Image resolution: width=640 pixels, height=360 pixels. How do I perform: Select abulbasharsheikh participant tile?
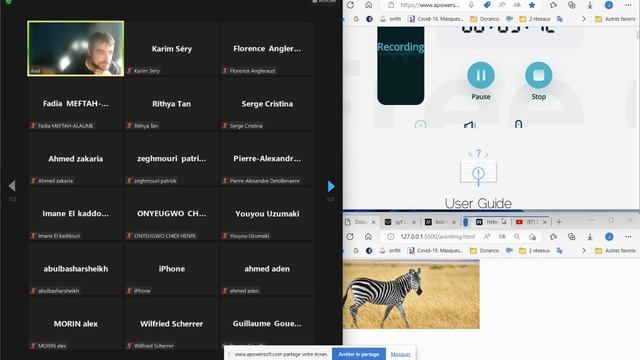click(76, 269)
